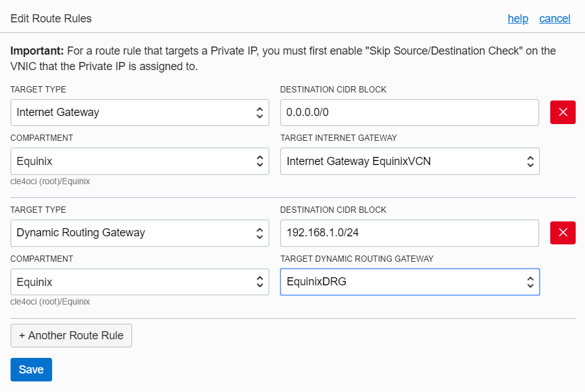Open the Internet Gateway EquinixVCN selector

(x=409, y=161)
